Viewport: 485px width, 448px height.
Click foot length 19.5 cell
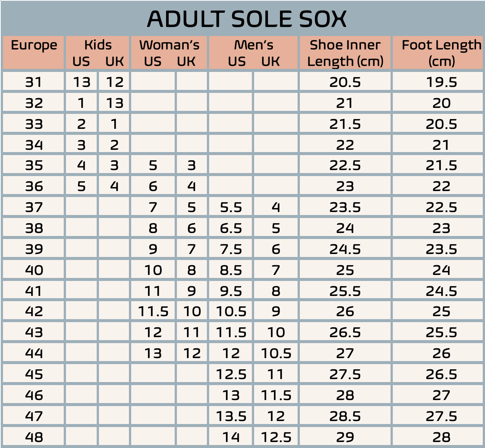coord(441,82)
